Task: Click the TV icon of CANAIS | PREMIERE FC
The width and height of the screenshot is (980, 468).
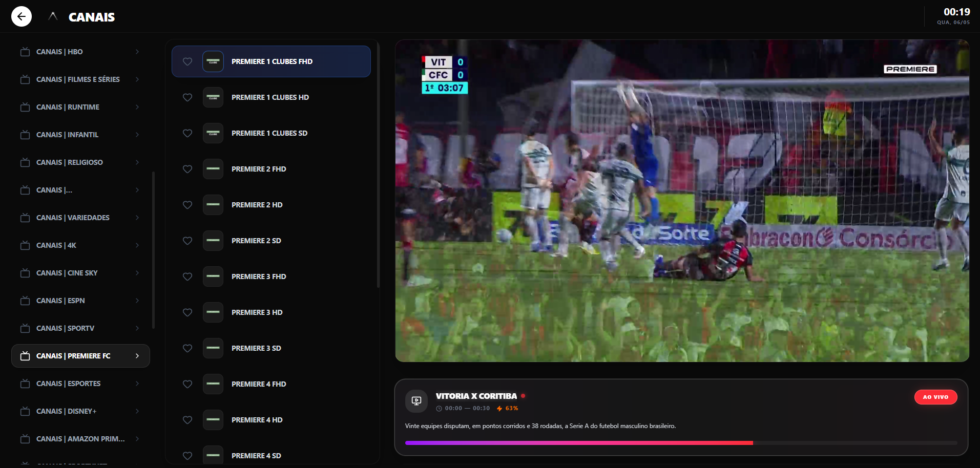Action: pos(25,356)
